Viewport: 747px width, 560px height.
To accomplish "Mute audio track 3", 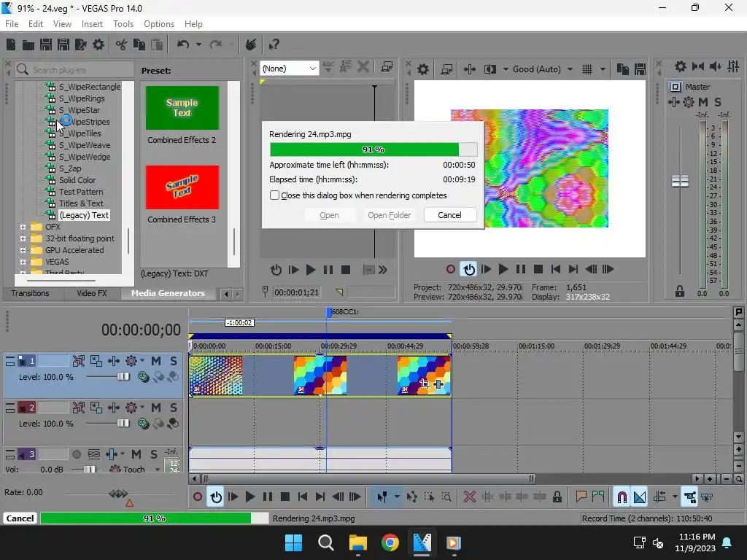I will click(136, 454).
